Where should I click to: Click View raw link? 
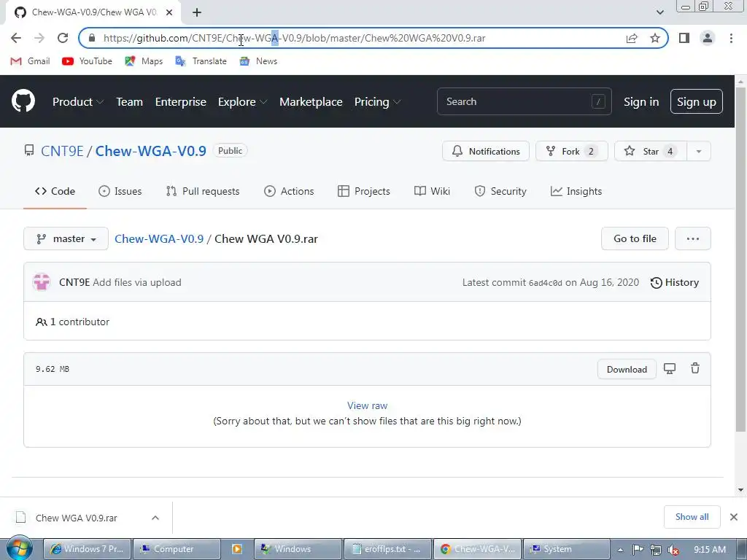point(367,405)
